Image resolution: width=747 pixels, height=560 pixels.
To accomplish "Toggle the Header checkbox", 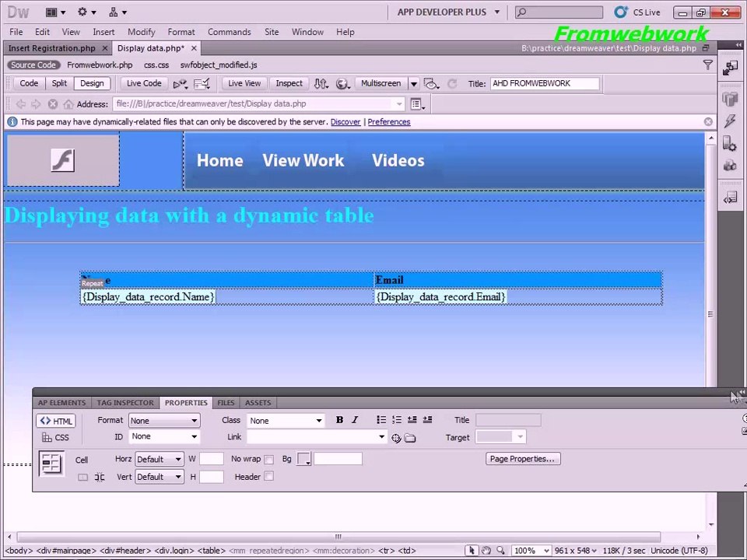I will pos(268,477).
